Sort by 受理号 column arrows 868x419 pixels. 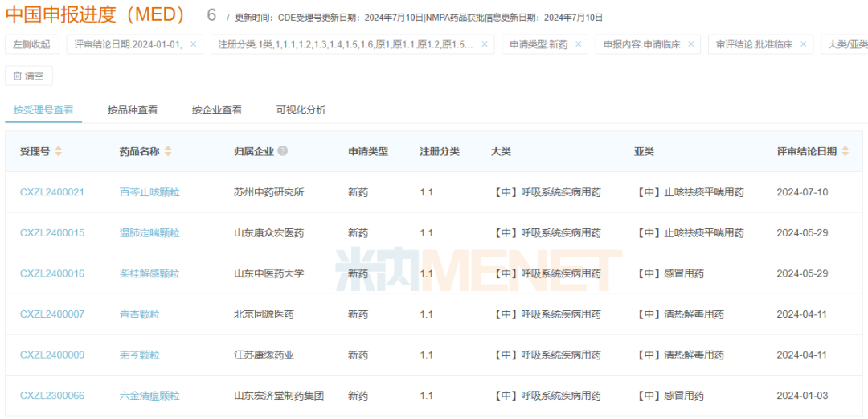59,151
